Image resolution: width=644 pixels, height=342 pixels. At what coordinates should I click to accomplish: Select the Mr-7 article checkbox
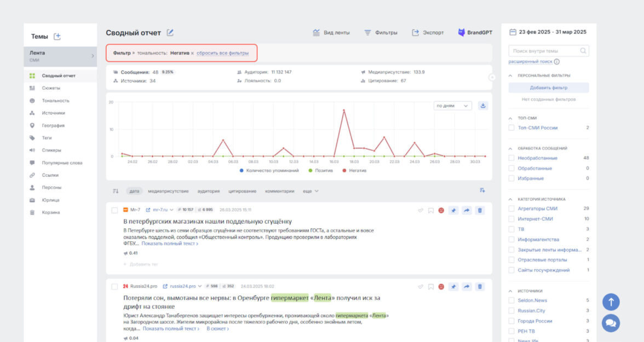pyautogui.click(x=114, y=210)
